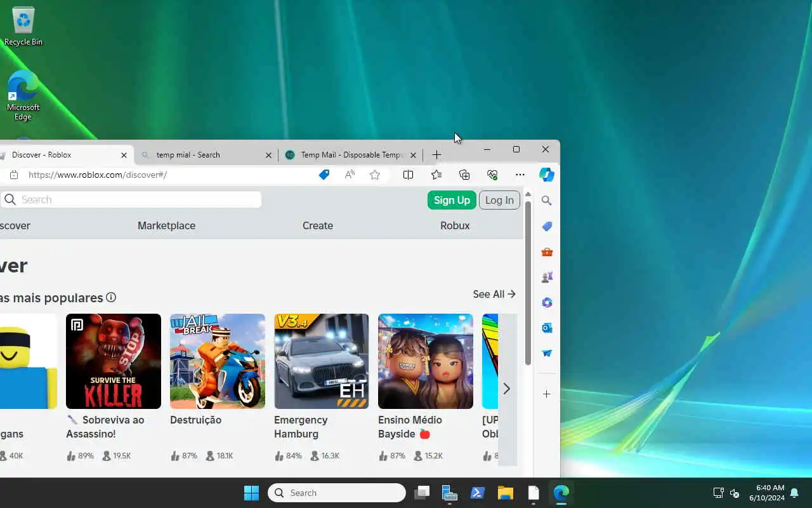Launch Copilot from the Edge toolbar

pyautogui.click(x=547, y=174)
